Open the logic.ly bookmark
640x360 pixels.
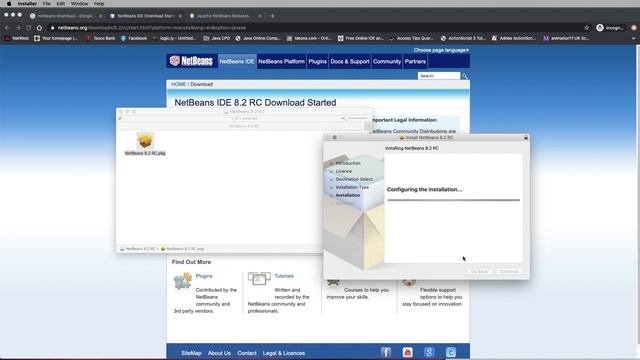(174, 38)
